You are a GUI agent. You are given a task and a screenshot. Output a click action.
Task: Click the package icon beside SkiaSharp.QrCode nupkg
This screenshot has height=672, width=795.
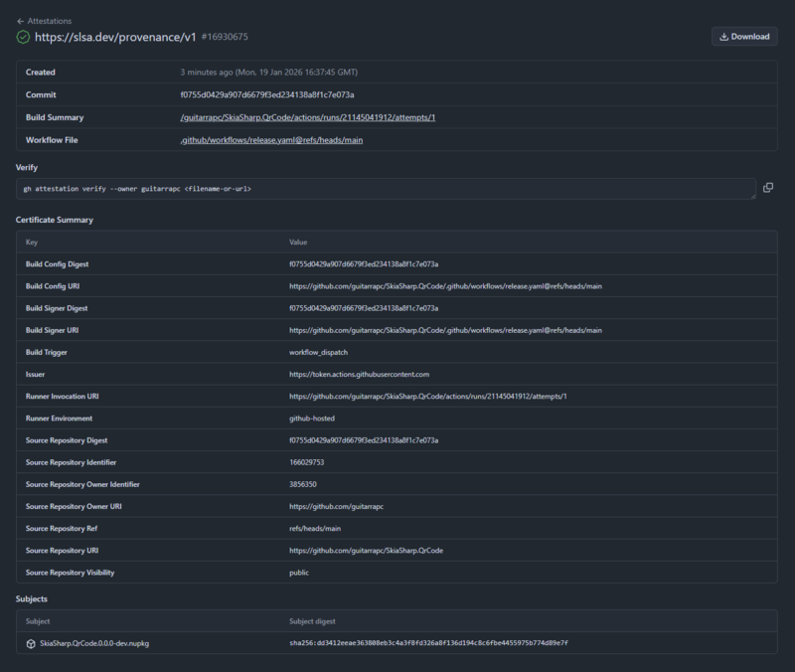pos(31,643)
